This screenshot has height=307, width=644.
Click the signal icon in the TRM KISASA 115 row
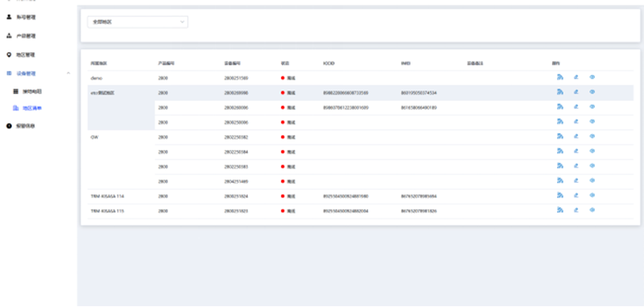559,210
